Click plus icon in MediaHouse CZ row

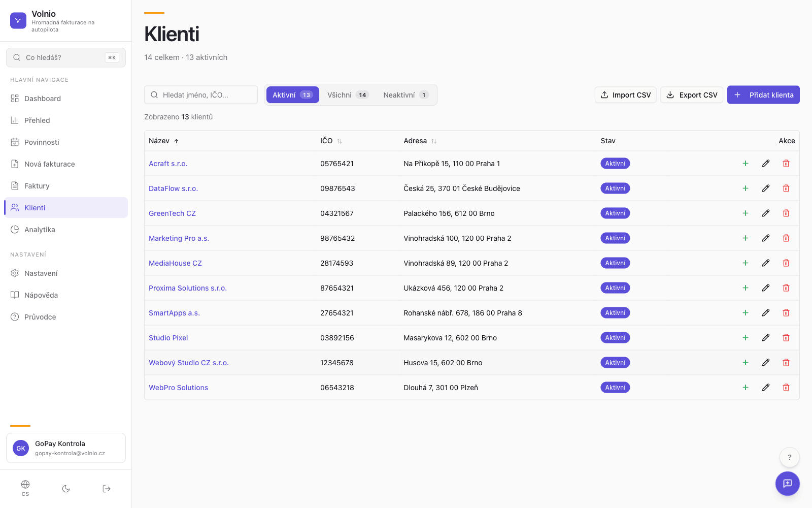[x=746, y=263]
